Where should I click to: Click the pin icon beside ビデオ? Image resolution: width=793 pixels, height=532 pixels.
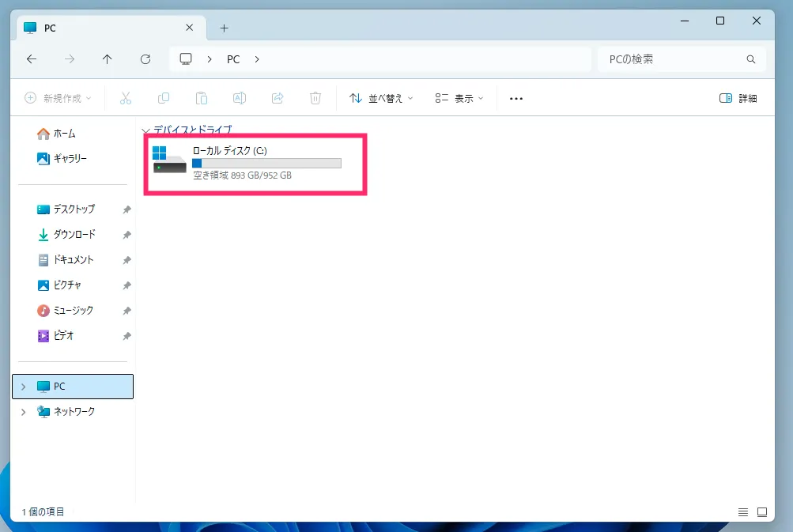[x=127, y=336]
